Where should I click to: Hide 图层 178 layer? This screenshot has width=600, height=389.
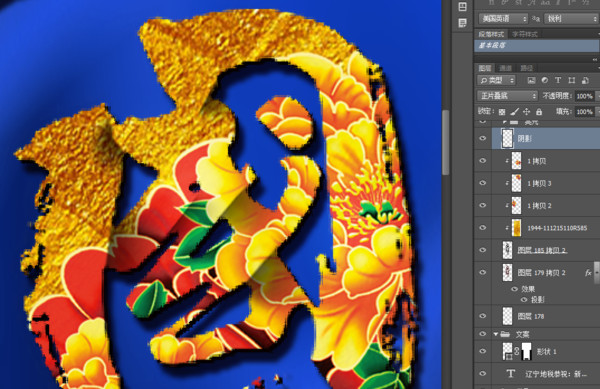pyautogui.click(x=483, y=316)
